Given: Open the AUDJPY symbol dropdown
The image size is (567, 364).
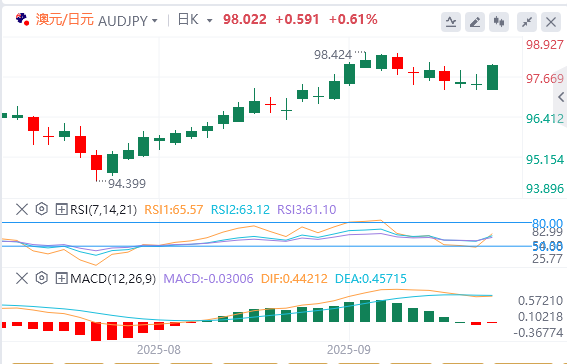Looking at the screenshot, I should (x=128, y=21).
